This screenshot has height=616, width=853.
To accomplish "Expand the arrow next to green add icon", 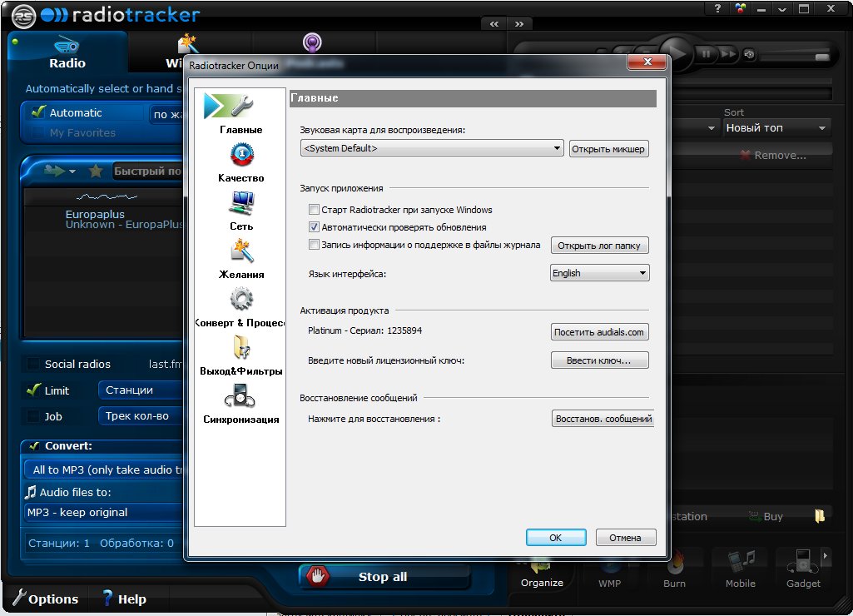I will (72, 171).
